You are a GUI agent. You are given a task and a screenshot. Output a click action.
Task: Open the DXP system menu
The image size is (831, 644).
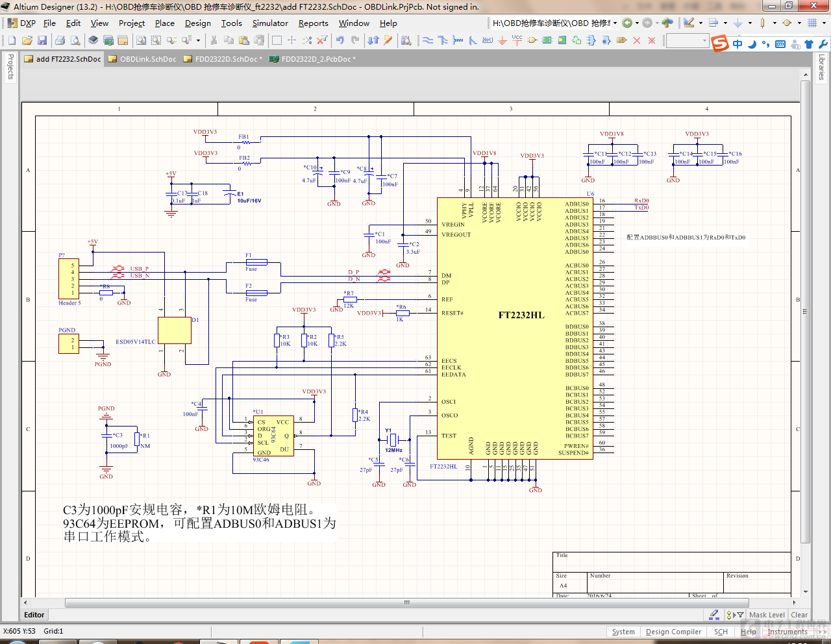[21, 23]
